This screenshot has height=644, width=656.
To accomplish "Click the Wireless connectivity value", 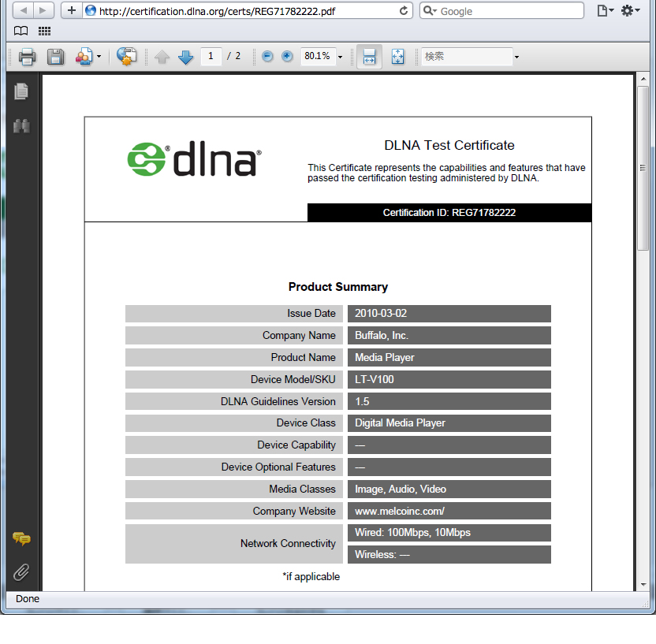I will pos(382,554).
